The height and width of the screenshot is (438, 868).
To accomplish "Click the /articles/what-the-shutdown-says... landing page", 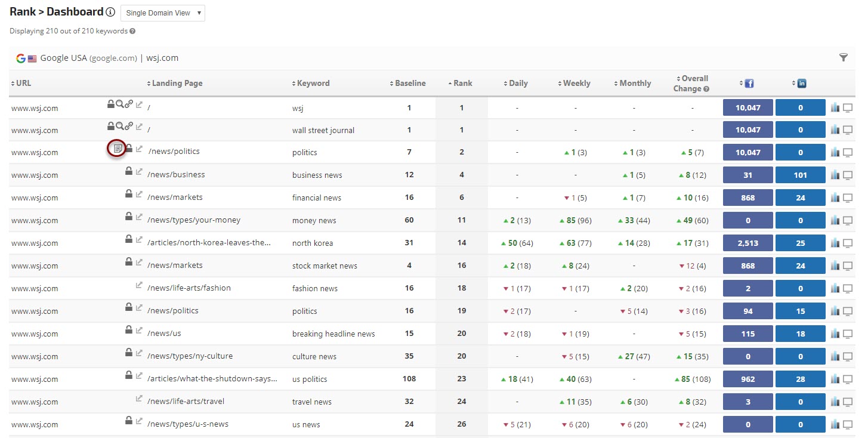I will 213,379.
